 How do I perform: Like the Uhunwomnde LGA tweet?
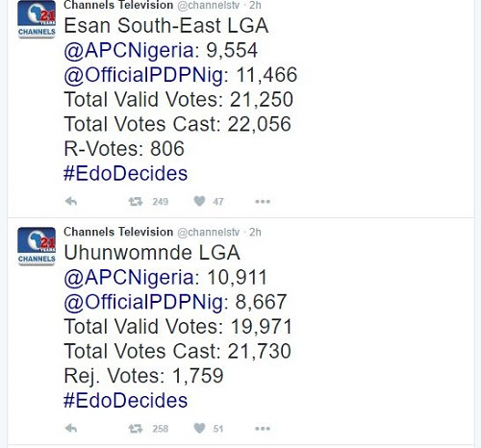(199, 428)
